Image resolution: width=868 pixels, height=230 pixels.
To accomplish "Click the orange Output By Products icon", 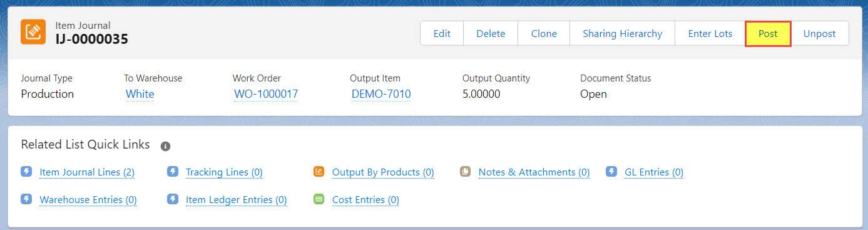I will [x=319, y=171].
